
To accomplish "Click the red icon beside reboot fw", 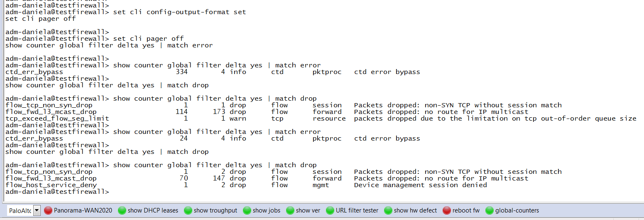I will pos(446,210).
